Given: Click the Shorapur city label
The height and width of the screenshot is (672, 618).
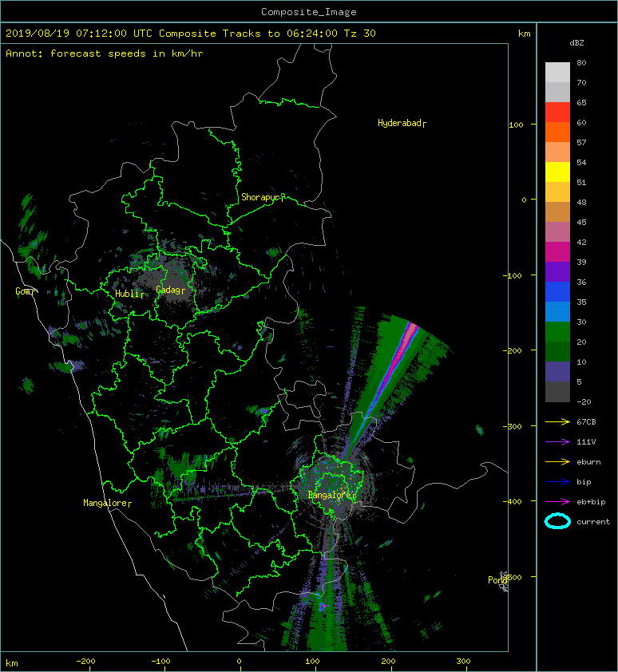Looking at the screenshot, I should (263, 198).
